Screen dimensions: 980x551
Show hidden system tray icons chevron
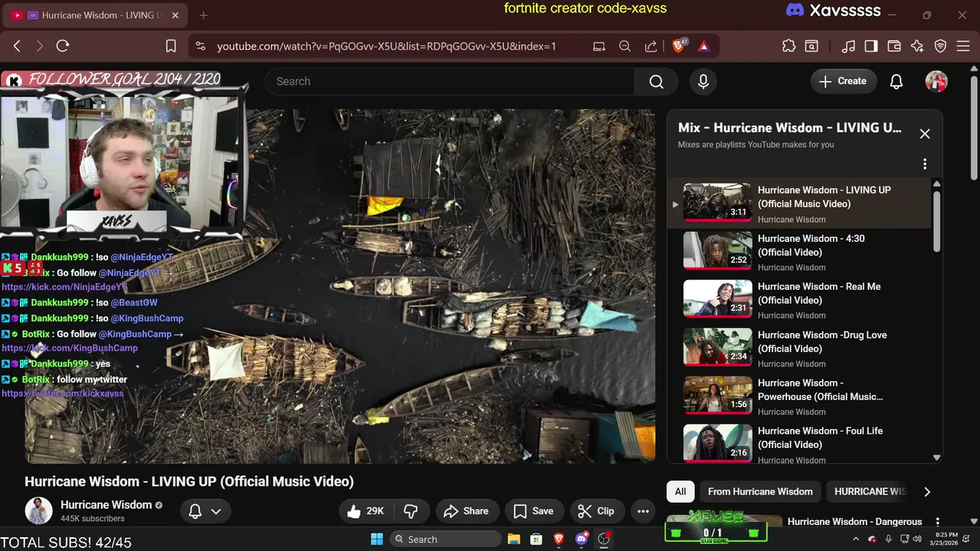click(856, 539)
